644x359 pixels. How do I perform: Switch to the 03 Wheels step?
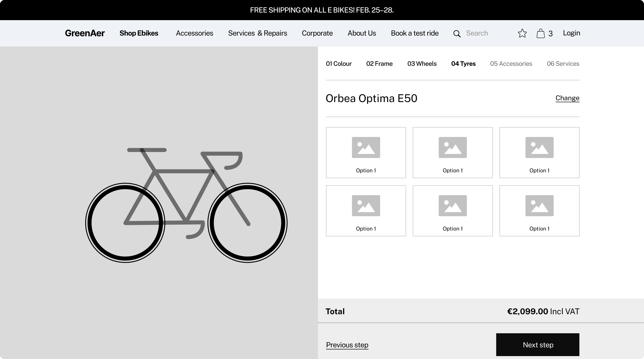422,64
